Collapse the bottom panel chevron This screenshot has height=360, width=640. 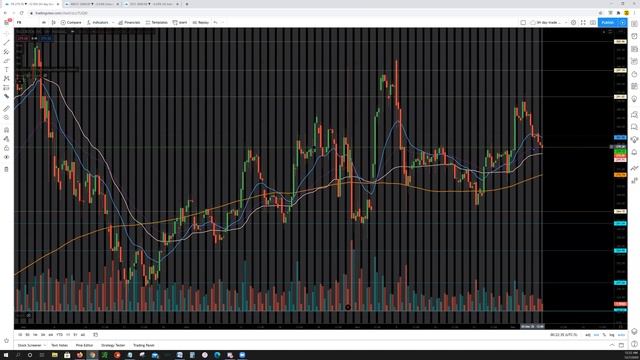click(x=612, y=345)
